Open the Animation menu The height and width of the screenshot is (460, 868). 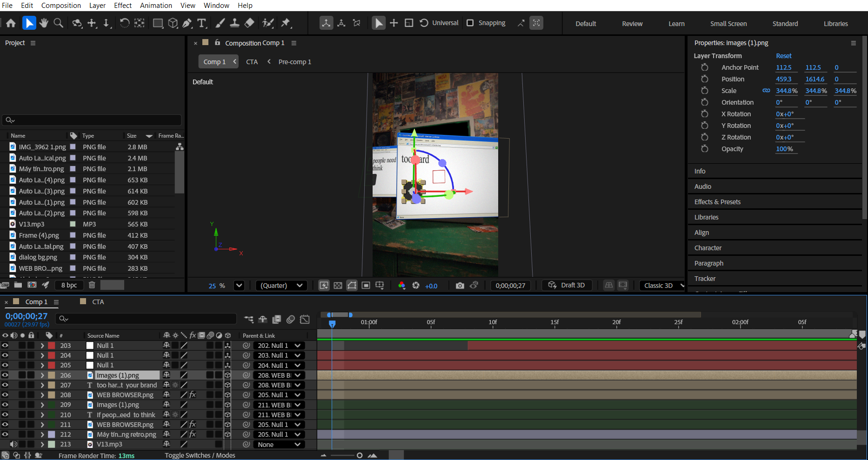coord(156,6)
